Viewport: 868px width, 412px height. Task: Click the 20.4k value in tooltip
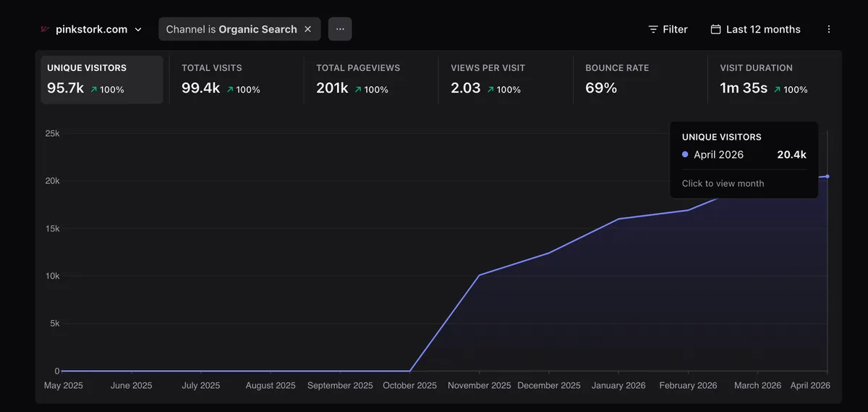coord(791,155)
